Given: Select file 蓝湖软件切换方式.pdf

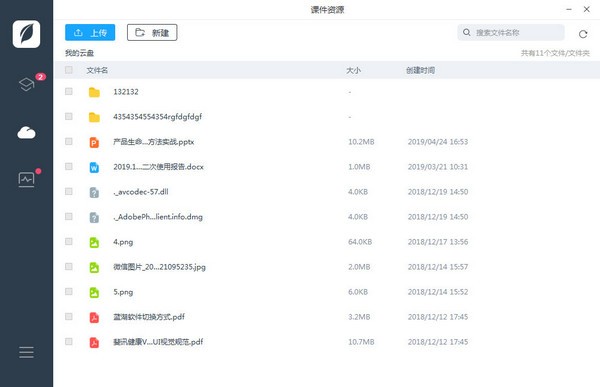Looking at the screenshot, I should 149,317.
